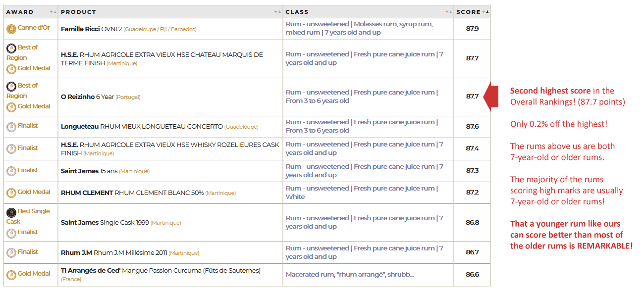Click Best of Region badge in H.S.E. Chateau Marquis row
The image size is (644, 291).
[x=11, y=48]
